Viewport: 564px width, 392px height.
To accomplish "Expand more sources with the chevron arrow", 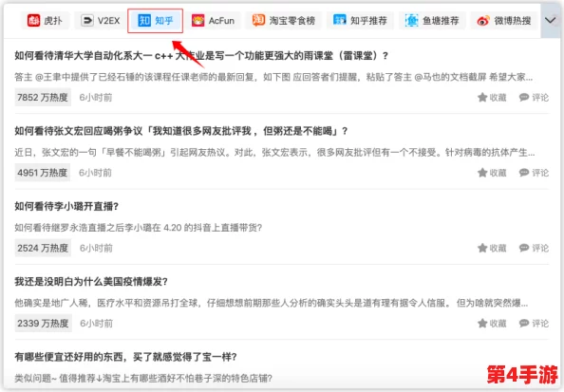I will tap(551, 21).
